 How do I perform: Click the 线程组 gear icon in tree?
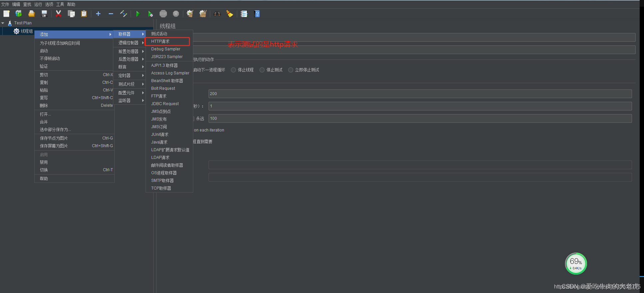pyautogui.click(x=16, y=31)
